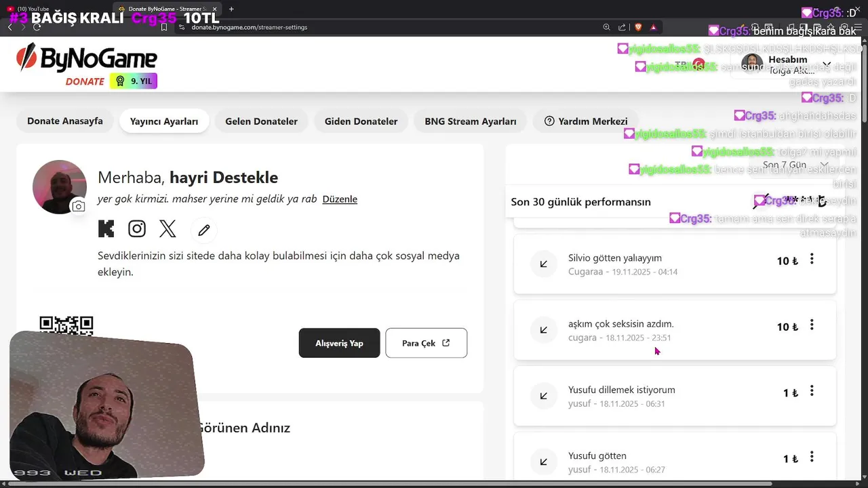
Task: Click 'Yusufu dillemek istiyorum' donation message
Action: coord(622,390)
